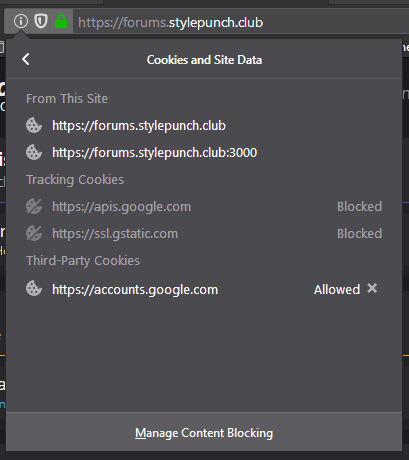Click the address bar URL text
This screenshot has height=460, width=409.
coord(170,23)
